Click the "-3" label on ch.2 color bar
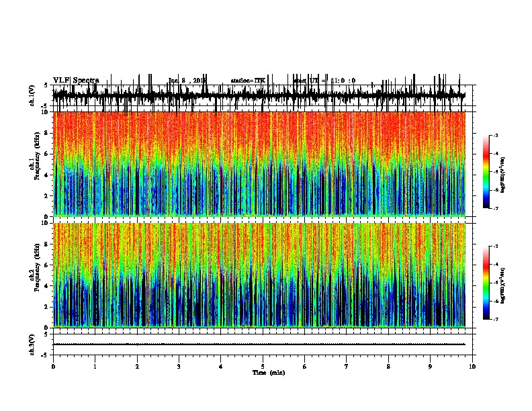Image resolution: width=532 pixels, height=411 pixels. pyautogui.click(x=495, y=246)
